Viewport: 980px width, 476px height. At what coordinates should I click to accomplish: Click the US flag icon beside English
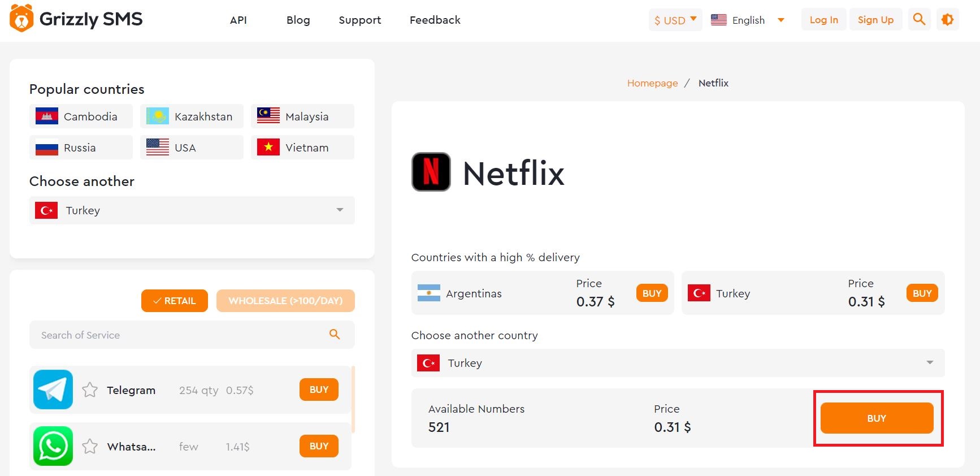pyautogui.click(x=719, y=20)
